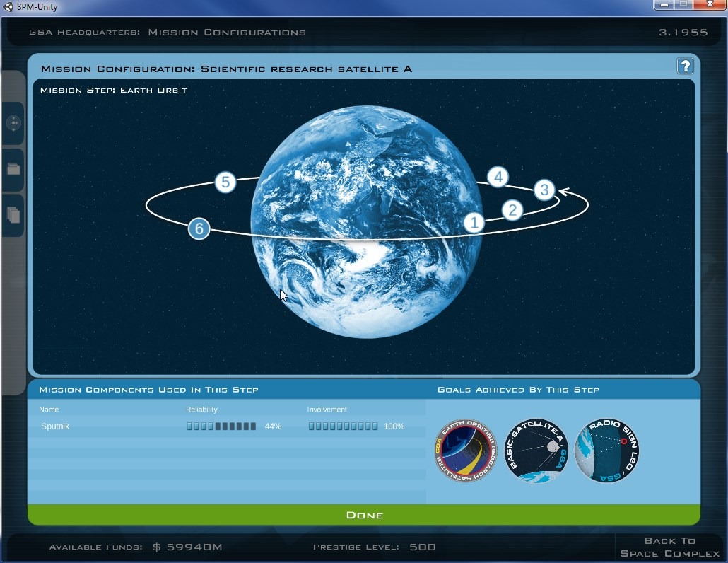The image size is (728, 563).
Task: Click the SPM-Unity title bar icon
Action: (x=9, y=7)
